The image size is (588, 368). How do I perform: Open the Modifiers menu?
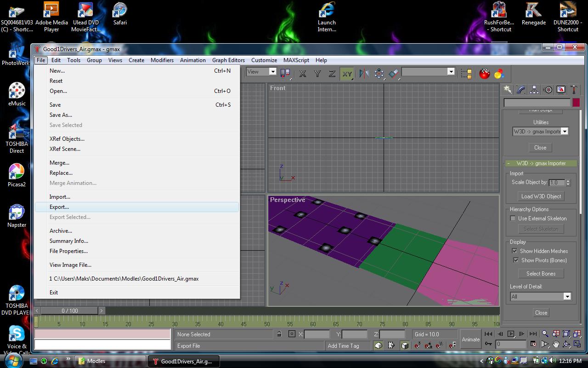162,60
